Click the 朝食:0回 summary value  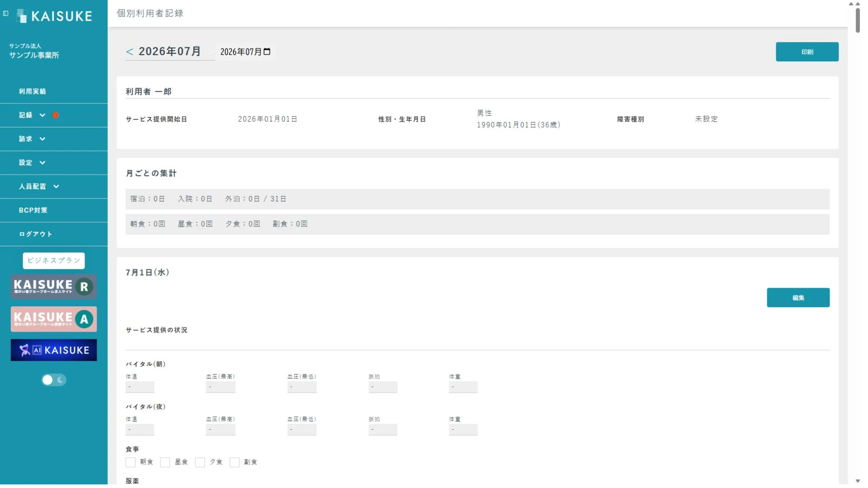147,224
